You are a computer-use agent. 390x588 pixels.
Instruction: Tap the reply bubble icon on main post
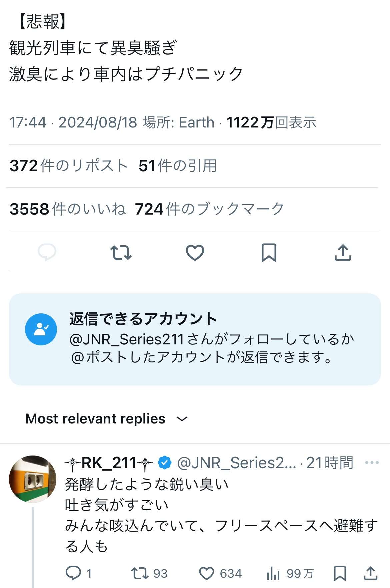(47, 252)
